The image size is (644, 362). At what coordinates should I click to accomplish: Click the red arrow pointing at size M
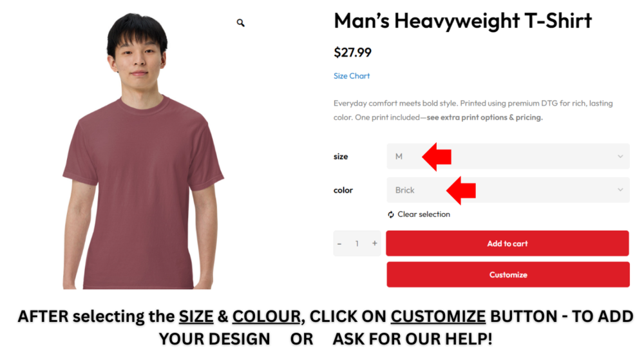(x=437, y=157)
